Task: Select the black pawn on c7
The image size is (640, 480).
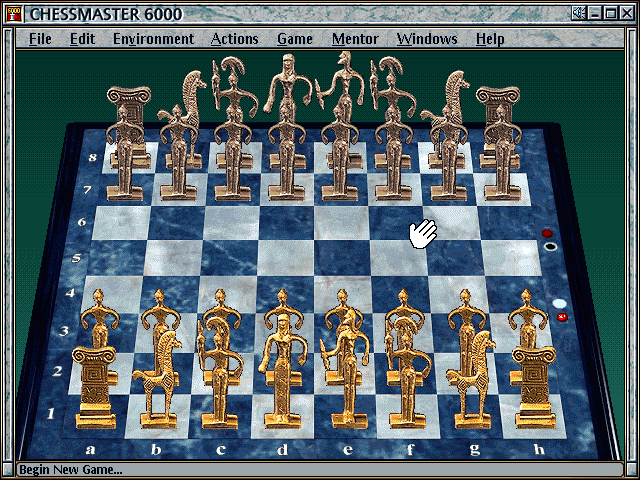Action: [233, 155]
